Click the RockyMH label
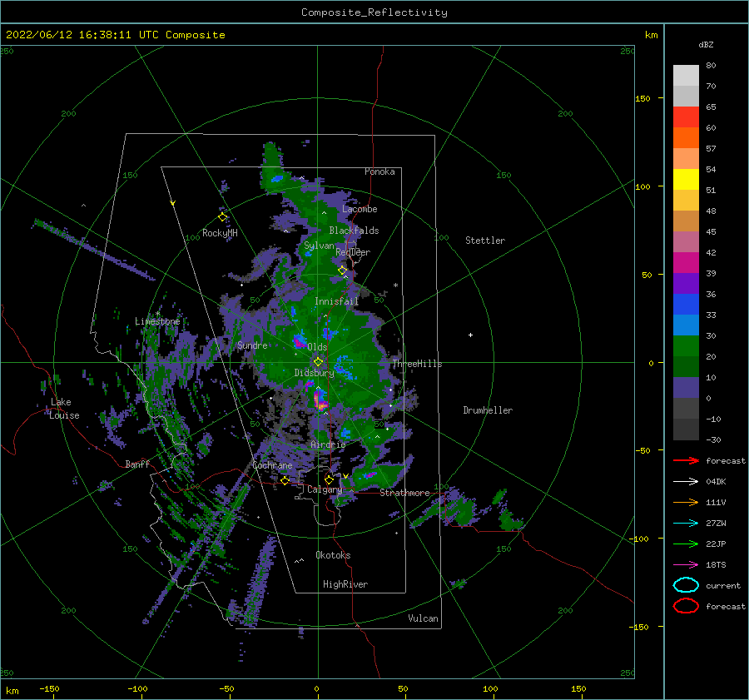Viewport: 749px width, 700px height. coord(220,233)
